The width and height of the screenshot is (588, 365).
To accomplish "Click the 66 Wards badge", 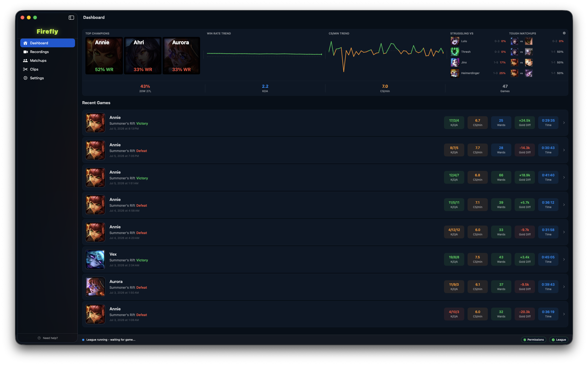I will (x=501, y=177).
